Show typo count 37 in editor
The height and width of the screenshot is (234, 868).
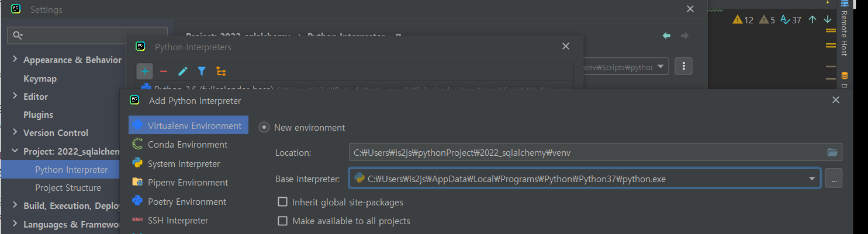pyautogui.click(x=791, y=20)
